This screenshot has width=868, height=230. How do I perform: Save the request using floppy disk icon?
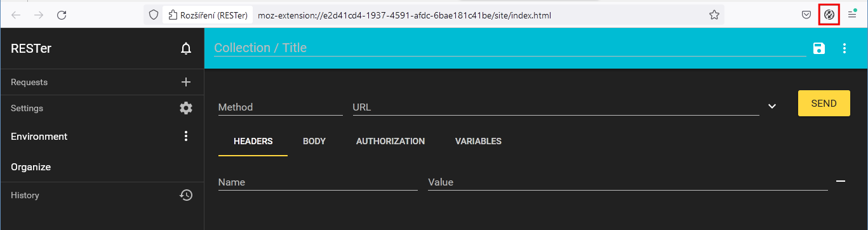(819, 48)
